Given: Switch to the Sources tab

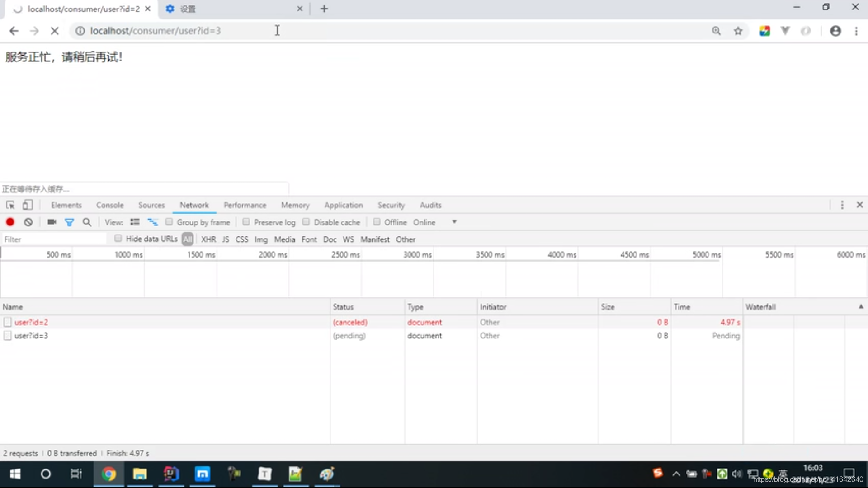Looking at the screenshot, I should [151, 205].
